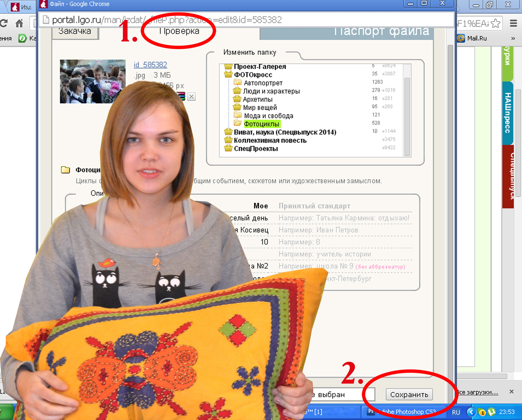Image resolution: width=522 pixels, height=420 pixels.
Task: Open the Chrome hamburger menu
Action: 513,23
